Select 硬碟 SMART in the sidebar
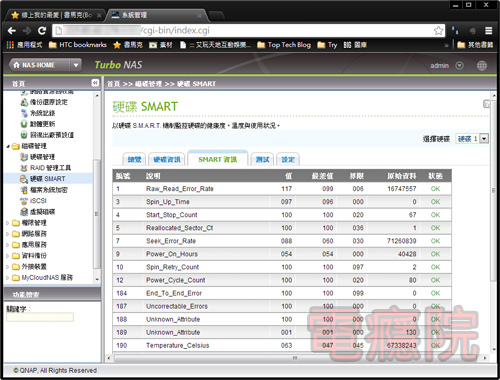The width and height of the screenshot is (500, 380). pyautogui.click(x=48, y=179)
